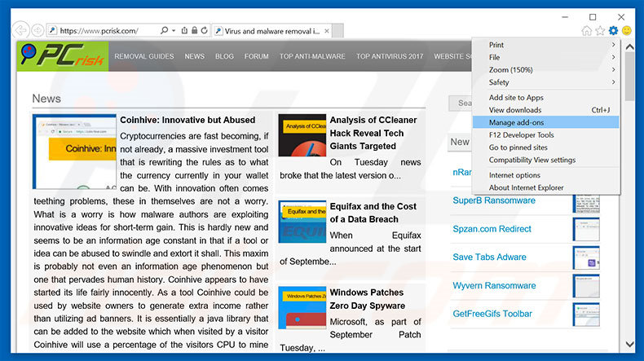Click the Coinhive article thumbnail
The width and height of the screenshot is (644, 361).
[x=74, y=152]
